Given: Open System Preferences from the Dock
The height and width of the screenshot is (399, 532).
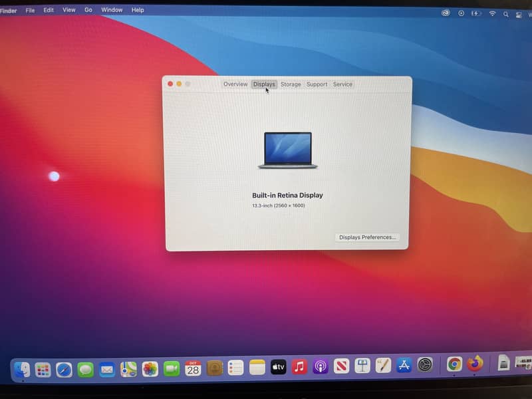Looking at the screenshot, I should tap(425, 364).
